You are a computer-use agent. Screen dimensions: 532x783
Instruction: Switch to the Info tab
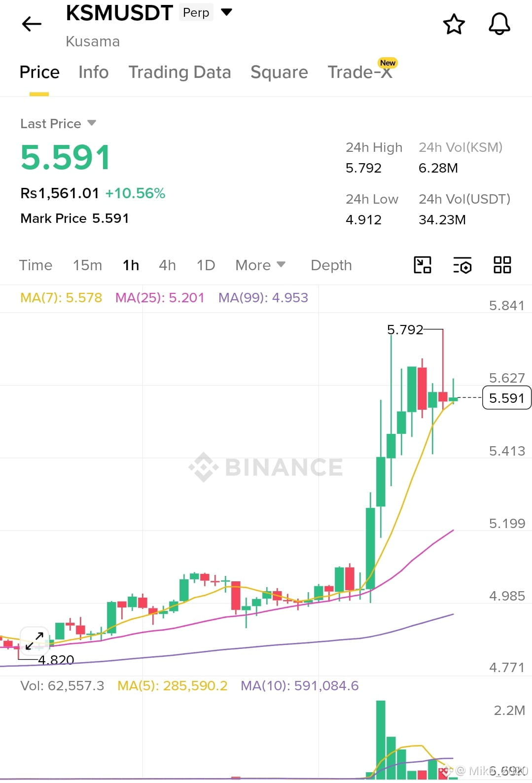click(x=94, y=72)
